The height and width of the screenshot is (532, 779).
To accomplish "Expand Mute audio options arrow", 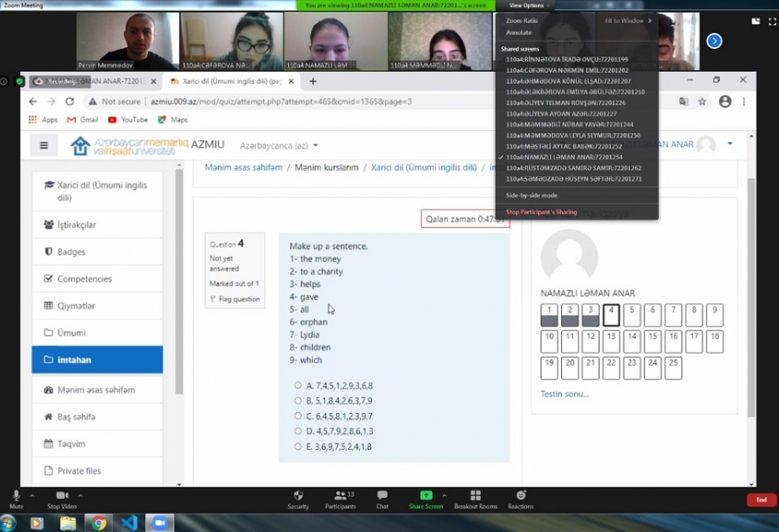I will (x=32, y=495).
